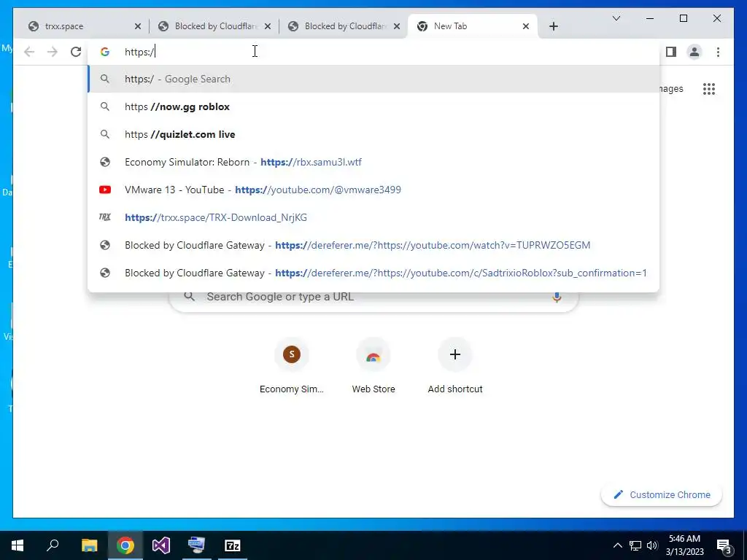Click the Add shortcut tile

(455, 366)
